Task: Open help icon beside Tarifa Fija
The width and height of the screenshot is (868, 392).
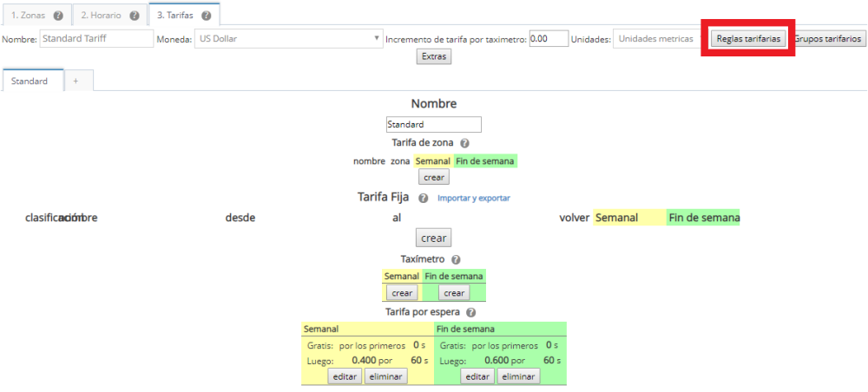Action: coord(423,198)
